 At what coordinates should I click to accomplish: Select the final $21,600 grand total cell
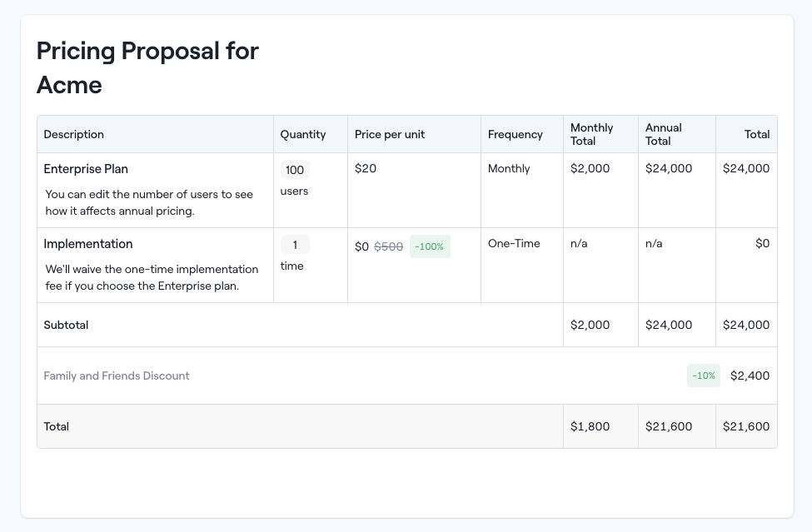[x=746, y=426]
